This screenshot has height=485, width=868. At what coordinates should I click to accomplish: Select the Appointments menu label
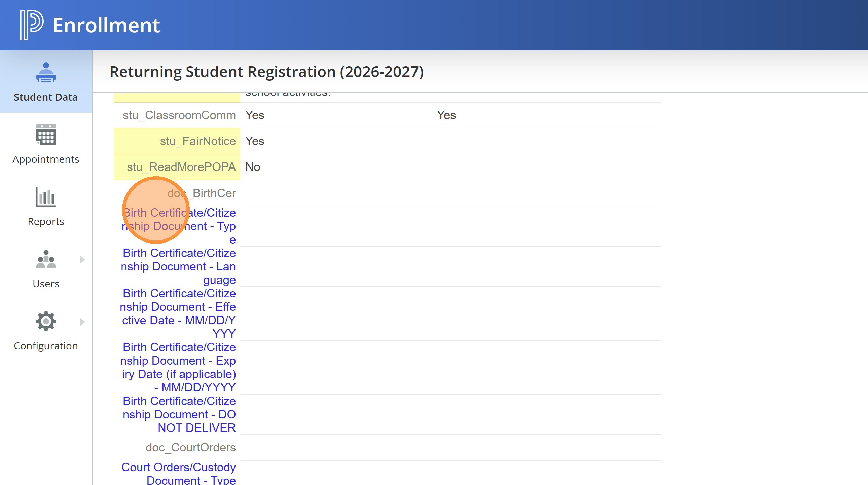pos(46,159)
